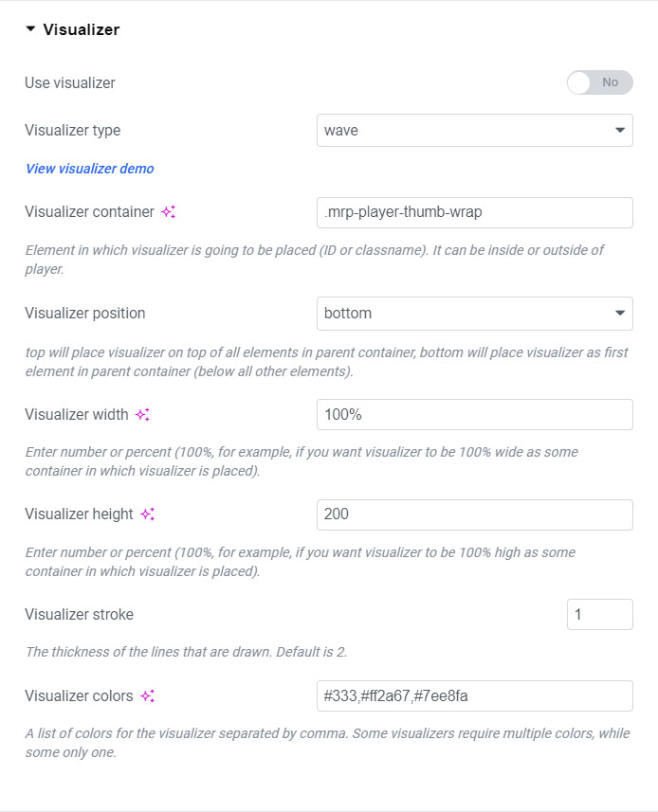The image size is (658, 812).
Task: Open the Visualizer type dropdown
Action: (474, 131)
